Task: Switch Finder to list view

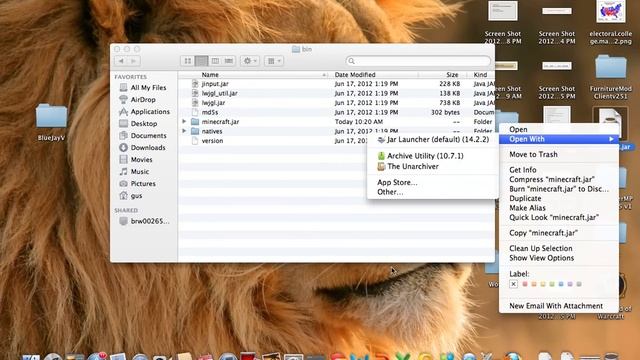Action: point(201,61)
